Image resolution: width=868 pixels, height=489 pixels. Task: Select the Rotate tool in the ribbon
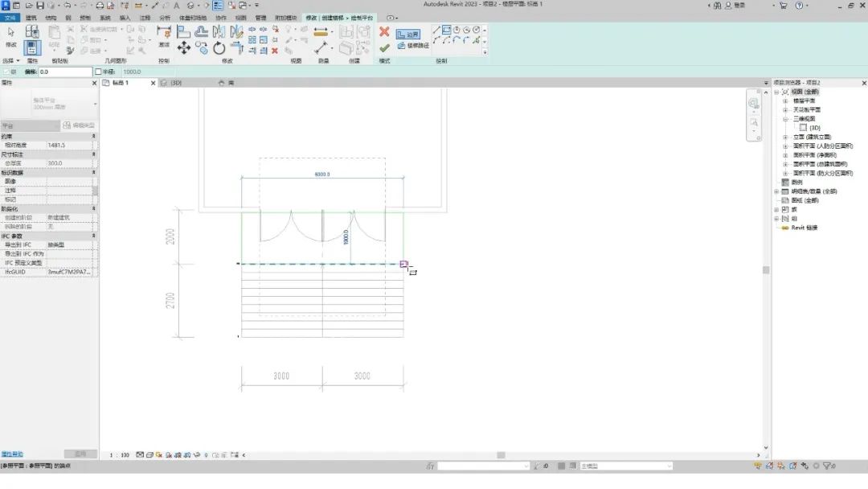(x=219, y=48)
